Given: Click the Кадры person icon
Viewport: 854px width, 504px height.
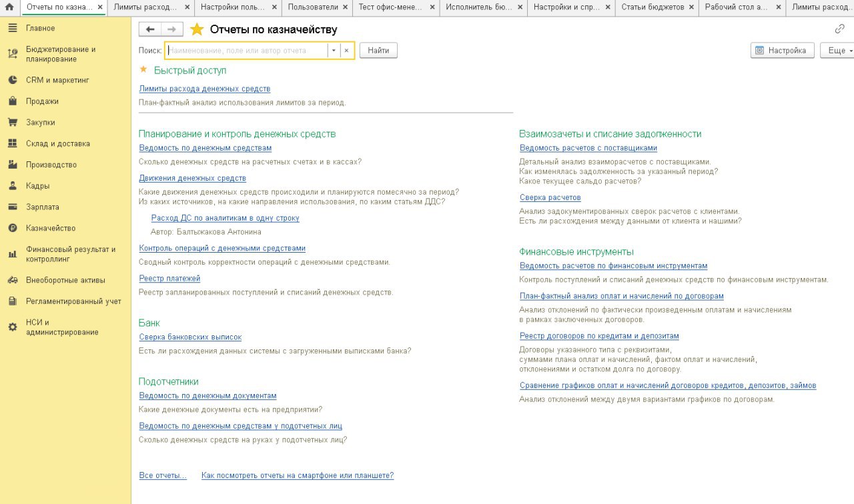Looking at the screenshot, I should (x=12, y=186).
